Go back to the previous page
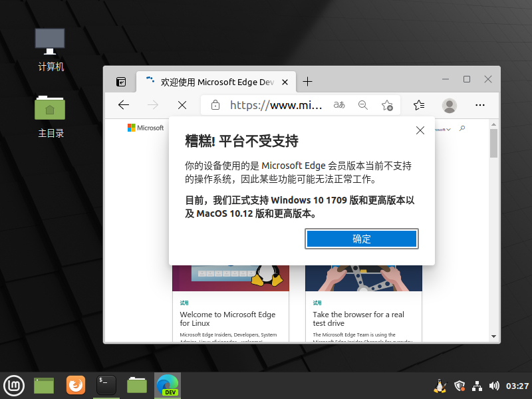This screenshot has height=399, width=532. click(x=124, y=105)
